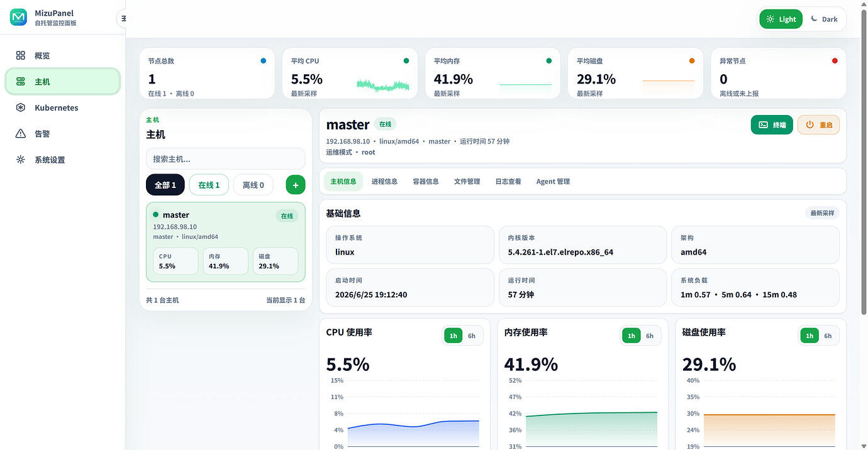Image resolution: width=868 pixels, height=450 pixels.
Task: Add a new host with the plus button
Action: tap(296, 185)
